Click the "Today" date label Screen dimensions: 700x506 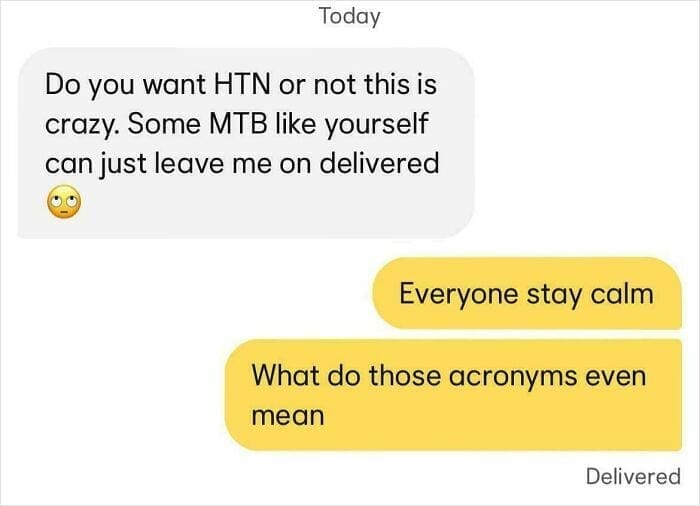click(x=350, y=17)
